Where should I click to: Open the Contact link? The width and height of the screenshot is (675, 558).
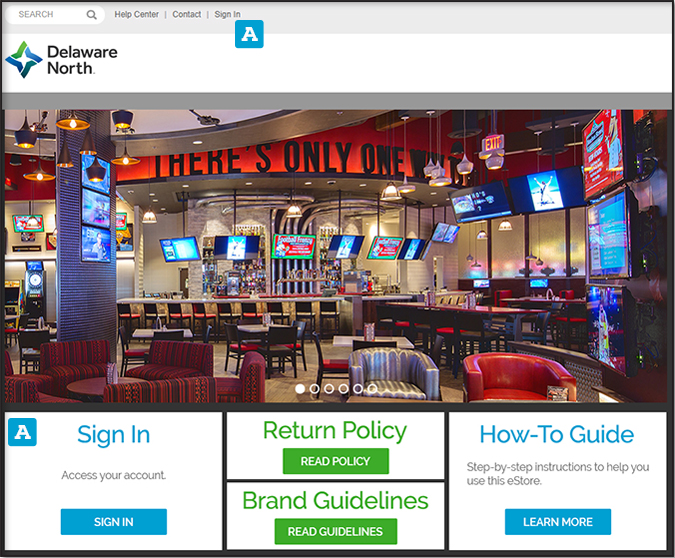(186, 14)
